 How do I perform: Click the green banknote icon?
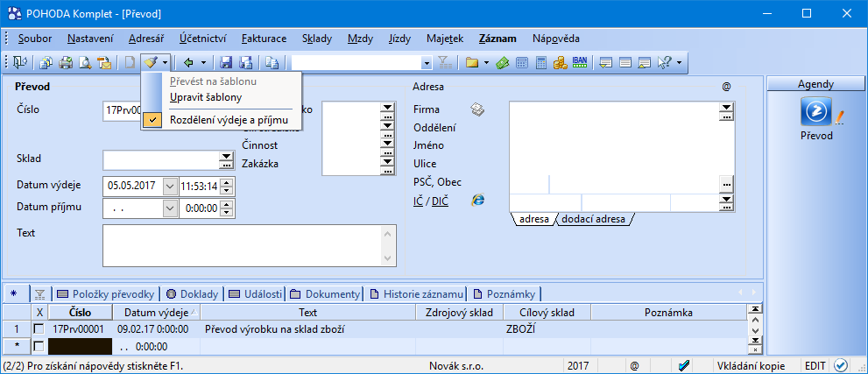(x=502, y=62)
